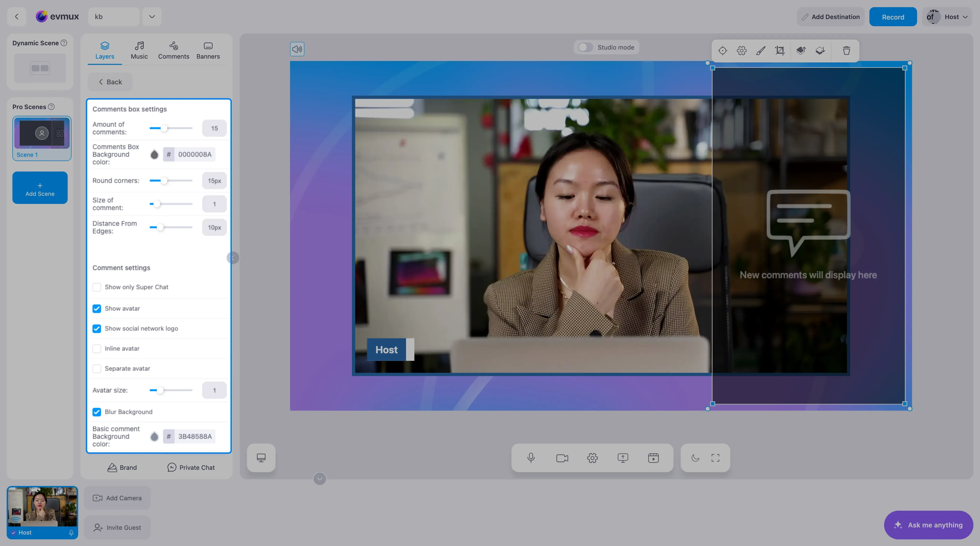Enable Separate avatar checkbox

pos(97,369)
